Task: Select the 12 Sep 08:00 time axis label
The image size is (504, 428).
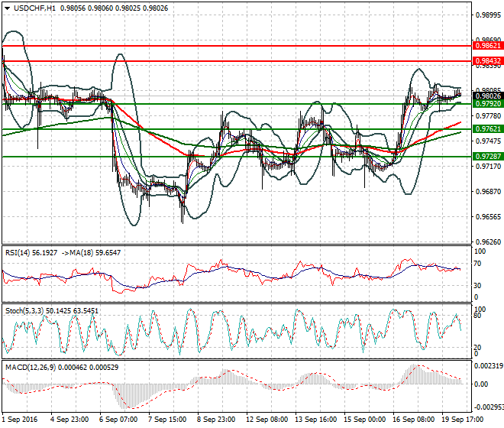Action: (267, 420)
